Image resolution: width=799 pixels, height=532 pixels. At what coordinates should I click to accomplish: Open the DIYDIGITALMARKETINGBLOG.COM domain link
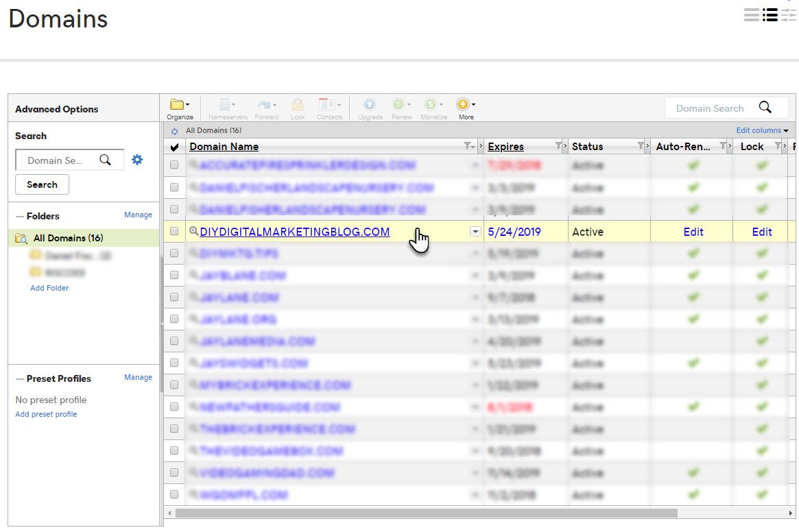(x=294, y=232)
